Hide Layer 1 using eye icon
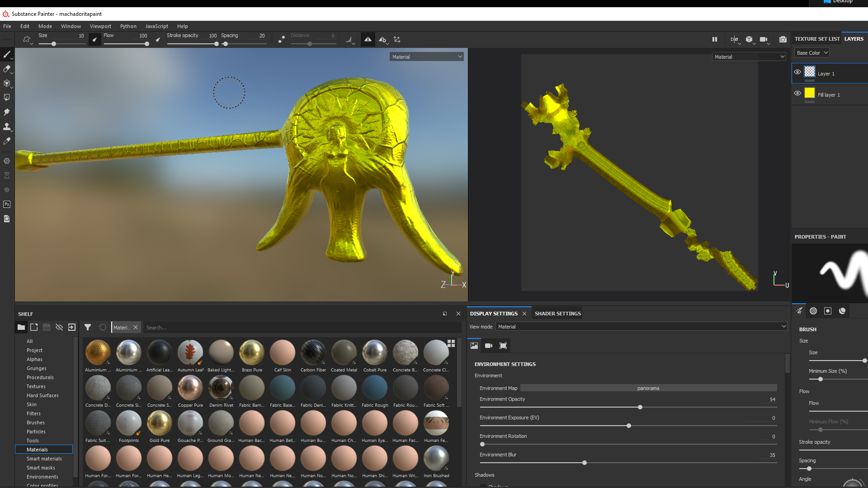 point(797,72)
